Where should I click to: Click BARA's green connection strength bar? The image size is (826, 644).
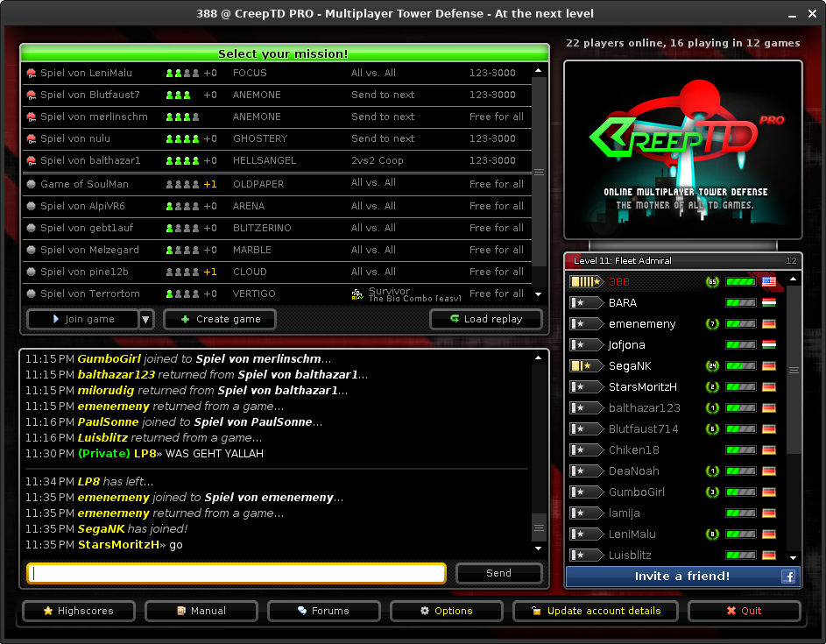pos(740,302)
